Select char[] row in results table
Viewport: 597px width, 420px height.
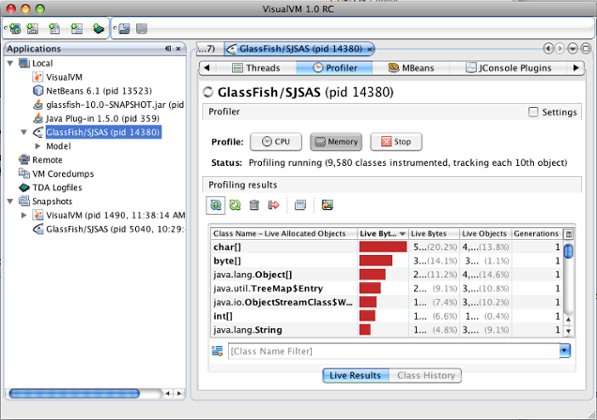tap(387, 247)
